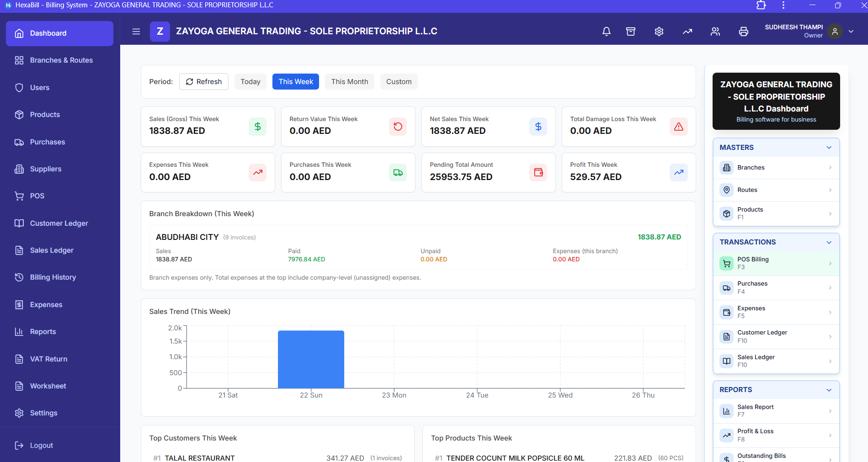Viewport: 868px width, 462px height.
Task: Click the Branches building icon in Masters
Action: pos(726,168)
